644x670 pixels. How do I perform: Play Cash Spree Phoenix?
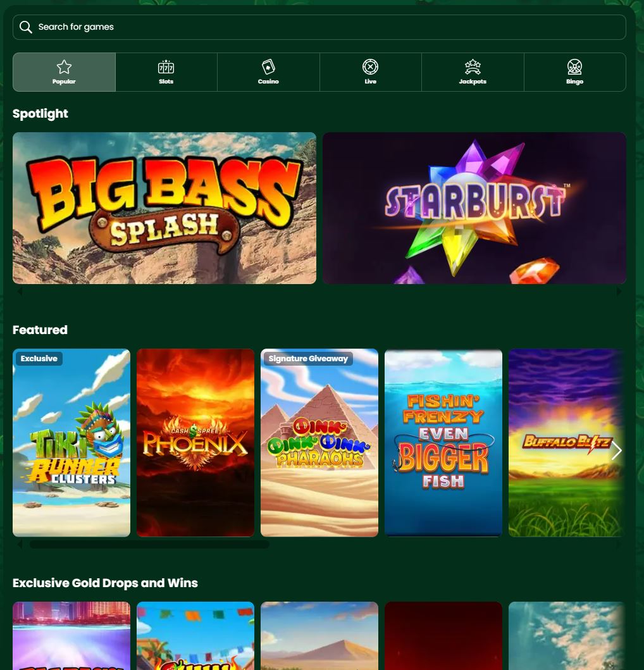coord(195,443)
